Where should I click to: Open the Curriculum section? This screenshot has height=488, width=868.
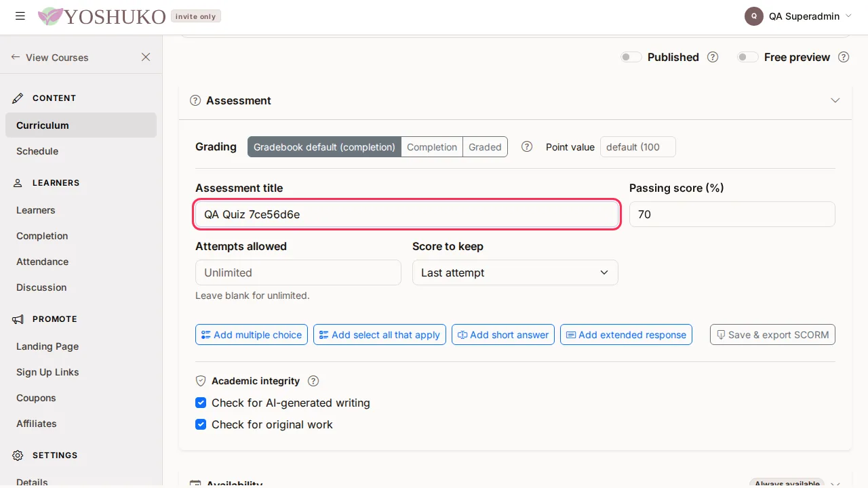click(x=81, y=125)
